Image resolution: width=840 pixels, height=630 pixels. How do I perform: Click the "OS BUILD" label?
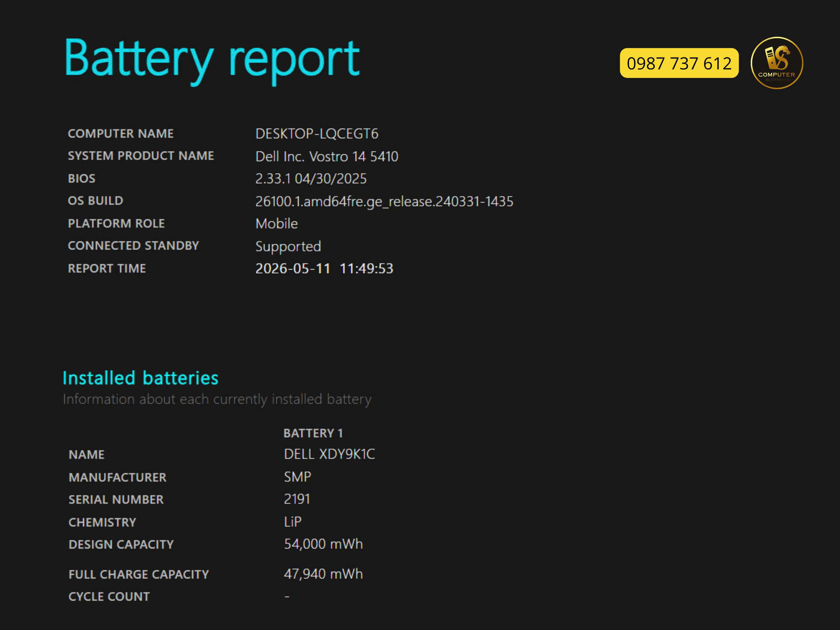pyautogui.click(x=95, y=200)
